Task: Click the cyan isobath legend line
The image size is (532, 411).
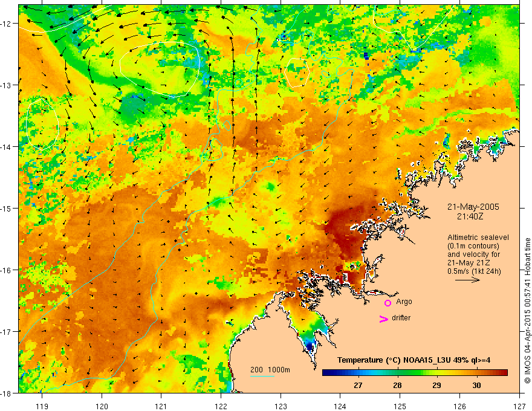Action: coord(262,376)
